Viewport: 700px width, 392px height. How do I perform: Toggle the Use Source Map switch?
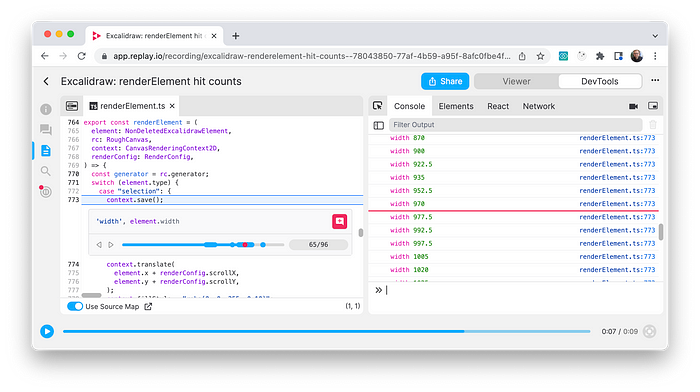75,306
